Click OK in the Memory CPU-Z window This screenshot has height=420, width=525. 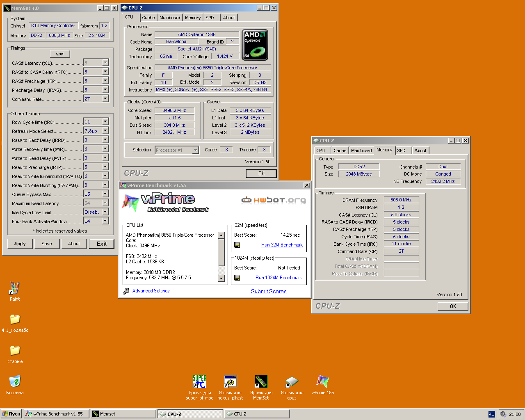453,306
